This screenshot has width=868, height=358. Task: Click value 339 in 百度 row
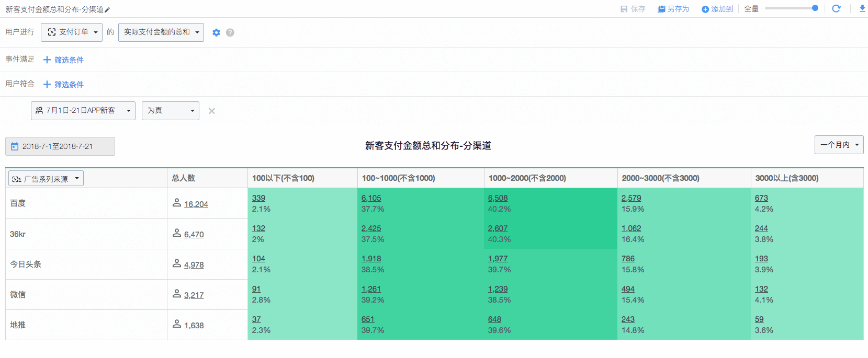(258, 198)
